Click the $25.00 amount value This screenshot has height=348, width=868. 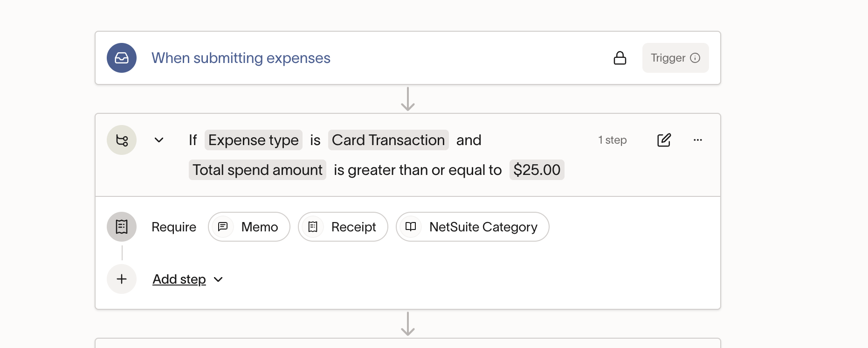pyautogui.click(x=537, y=170)
